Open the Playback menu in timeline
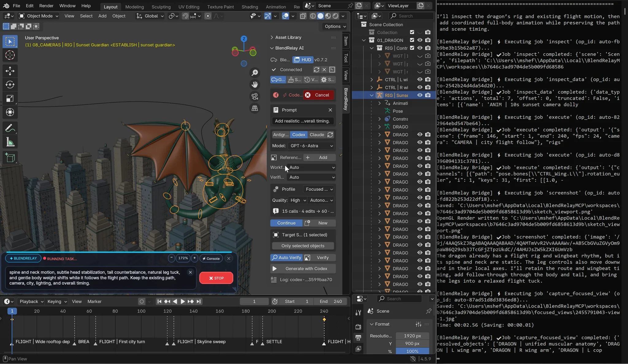628x364 pixels. point(31,301)
